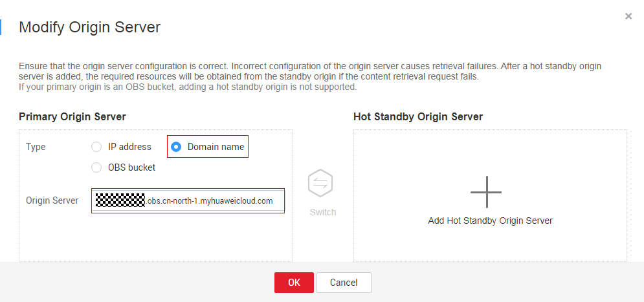Confirm changes with the OK button
The width and height of the screenshot is (644, 302).
click(294, 283)
